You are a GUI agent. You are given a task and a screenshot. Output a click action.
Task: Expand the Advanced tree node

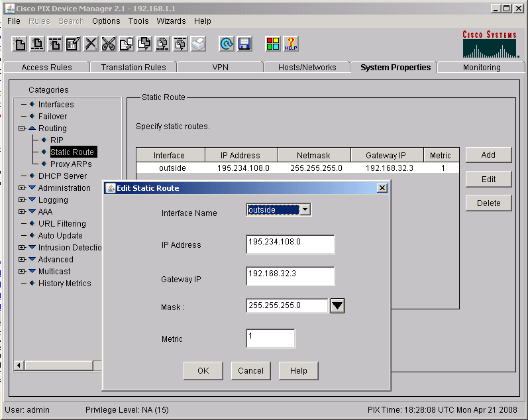[x=22, y=259]
